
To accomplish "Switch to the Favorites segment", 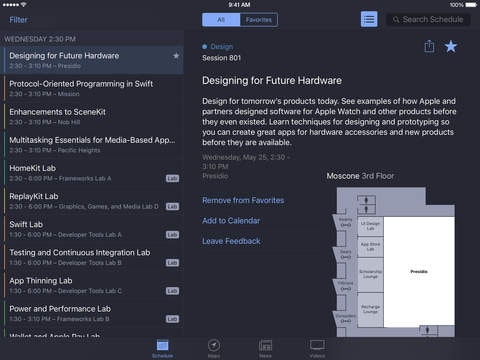I will coord(259,20).
